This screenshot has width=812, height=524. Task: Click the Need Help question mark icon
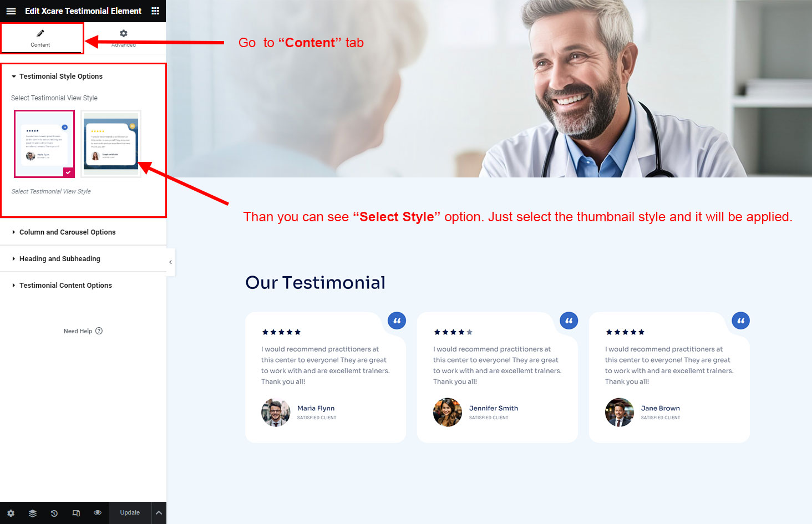(99, 331)
